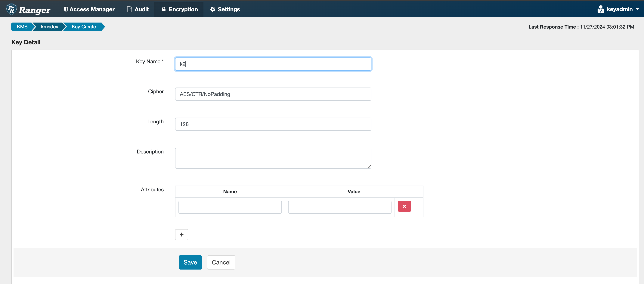Image resolution: width=644 pixels, height=284 pixels.
Task: Click the Access Manager shield icon
Action: [66, 9]
